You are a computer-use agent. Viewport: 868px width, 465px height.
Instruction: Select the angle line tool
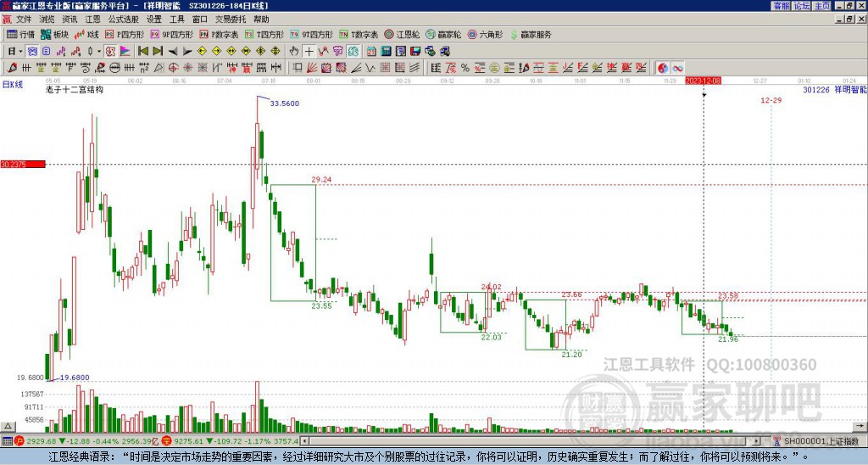tap(356, 68)
